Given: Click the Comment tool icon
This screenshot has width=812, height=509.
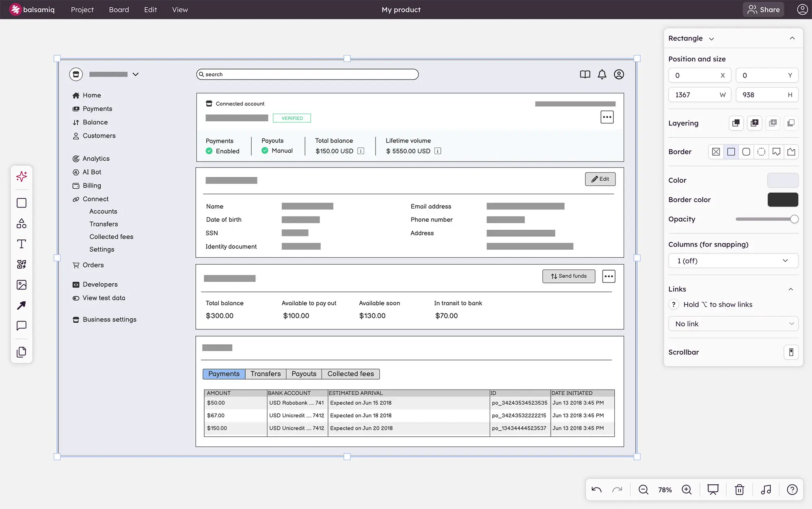Looking at the screenshot, I should [22, 326].
